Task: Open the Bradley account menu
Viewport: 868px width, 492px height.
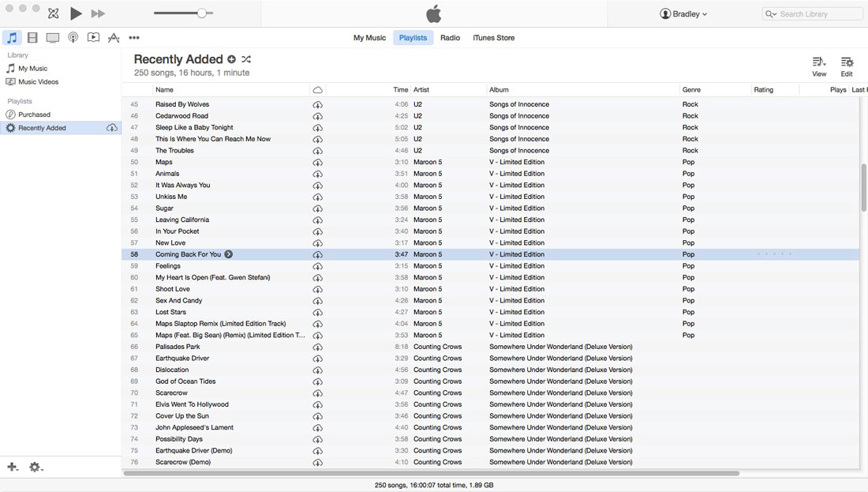Action: (x=683, y=14)
